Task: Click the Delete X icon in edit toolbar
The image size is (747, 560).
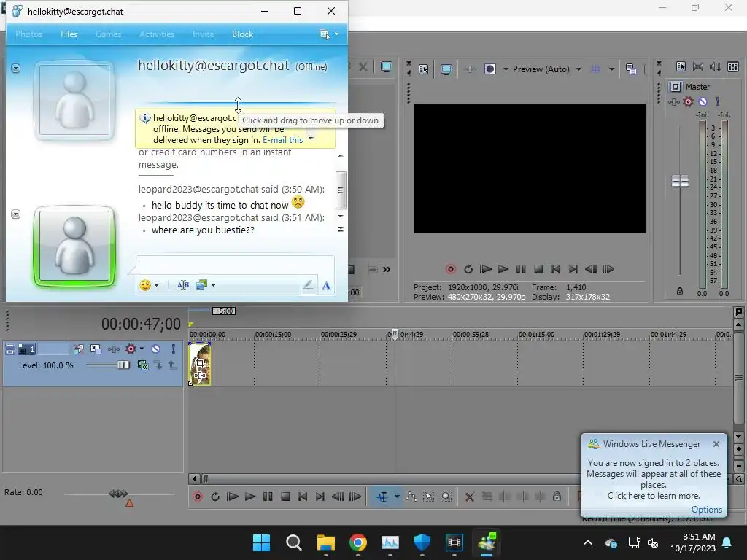Action: tap(469, 497)
